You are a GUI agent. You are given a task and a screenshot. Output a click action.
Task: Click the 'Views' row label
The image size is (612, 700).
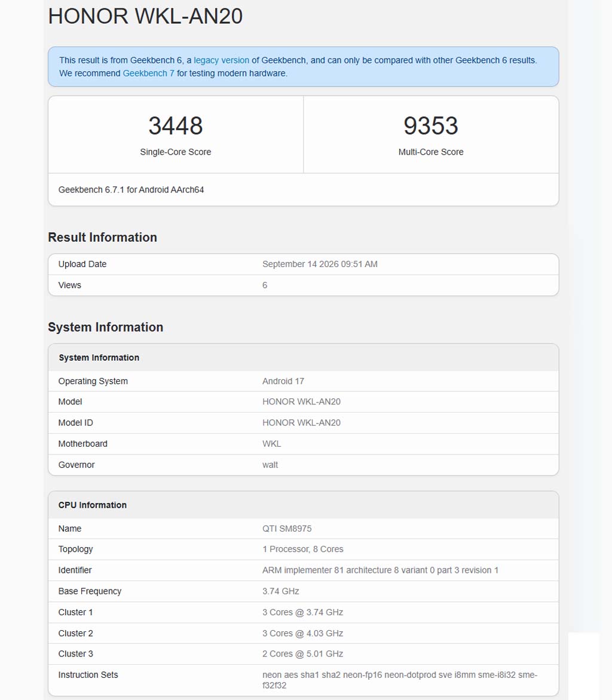70,285
